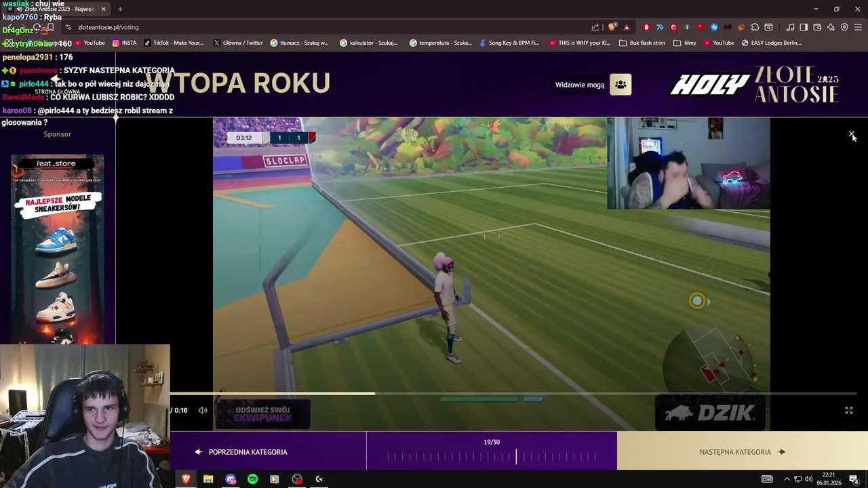Open the kalkulator - Szukaj bookmark
This screenshot has width=868, height=488.
(x=369, y=43)
